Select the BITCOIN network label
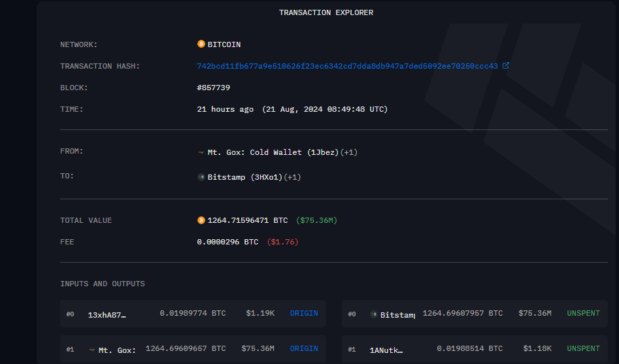 click(224, 44)
